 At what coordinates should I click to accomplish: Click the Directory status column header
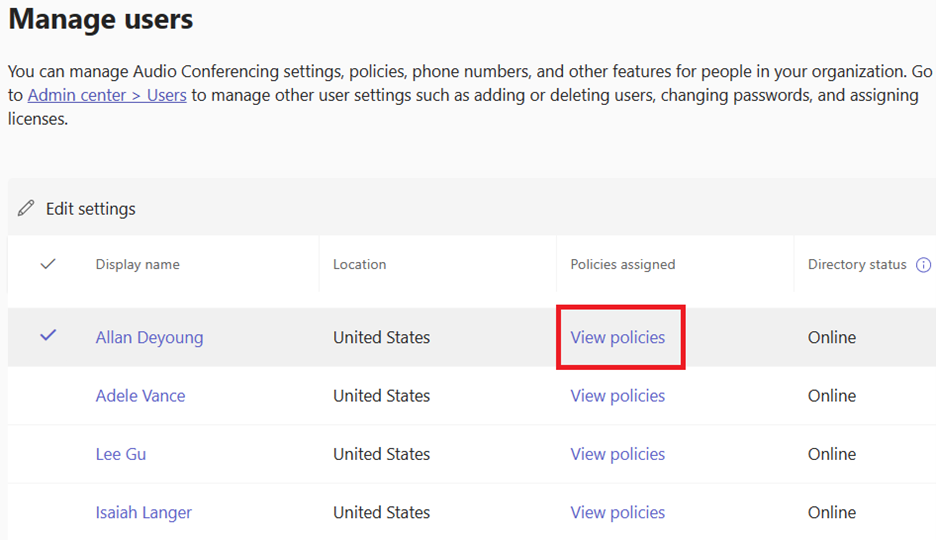(x=857, y=265)
